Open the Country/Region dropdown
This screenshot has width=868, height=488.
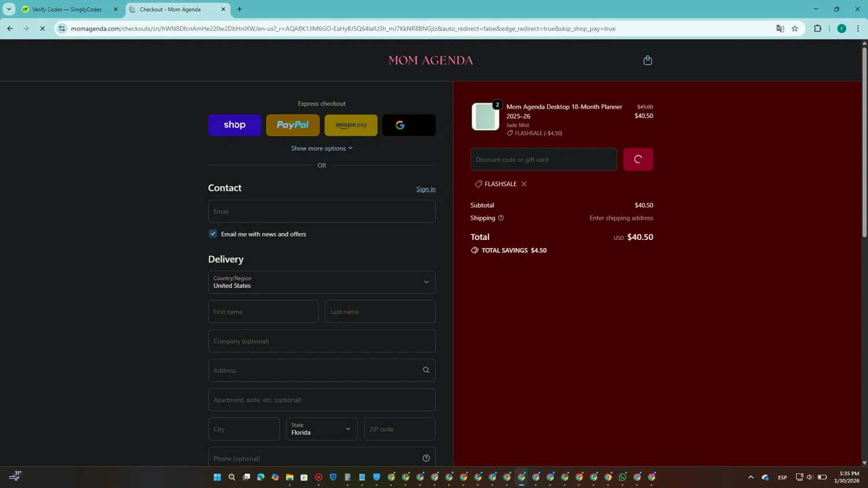click(x=322, y=282)
